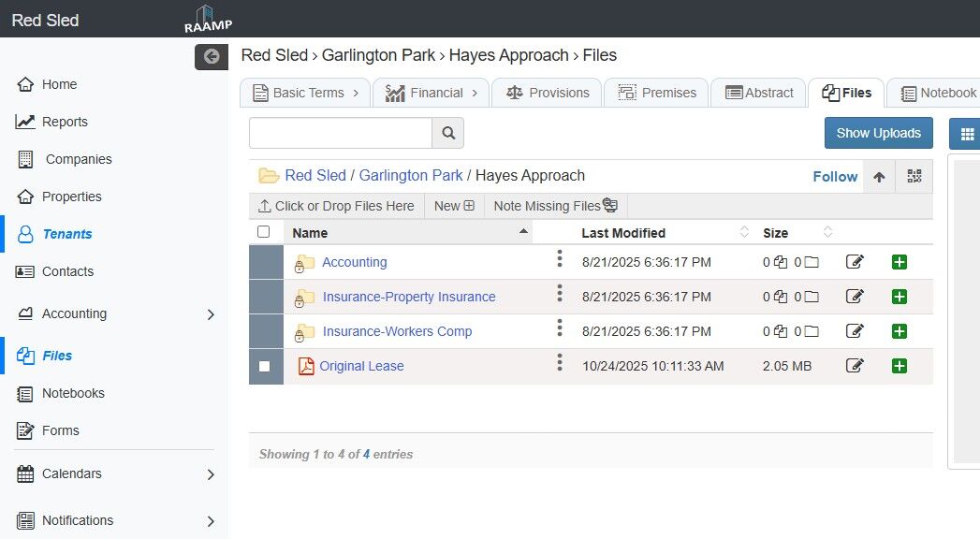Tick the Original Lease checkbox
Screen dimensions: 980x539
(x=264, y=366)
